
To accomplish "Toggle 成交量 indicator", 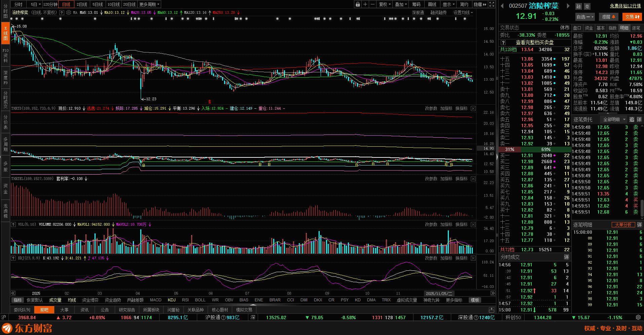I will pos(55,300).
